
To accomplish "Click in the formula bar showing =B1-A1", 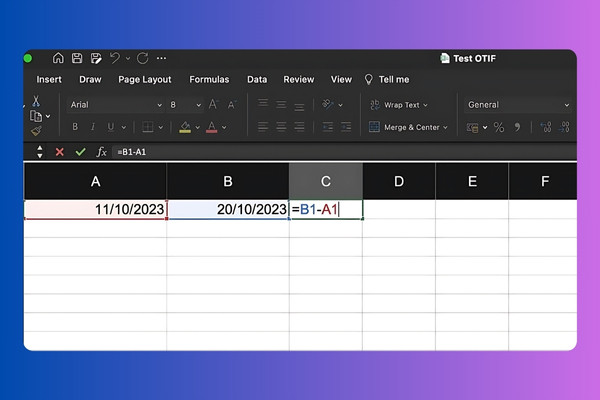I will [344, 152].
